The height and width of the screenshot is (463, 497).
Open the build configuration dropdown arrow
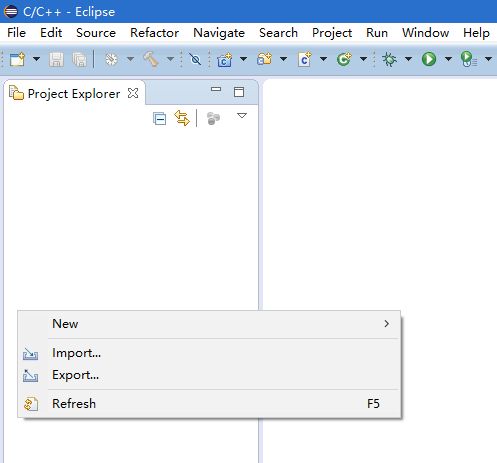130,59
